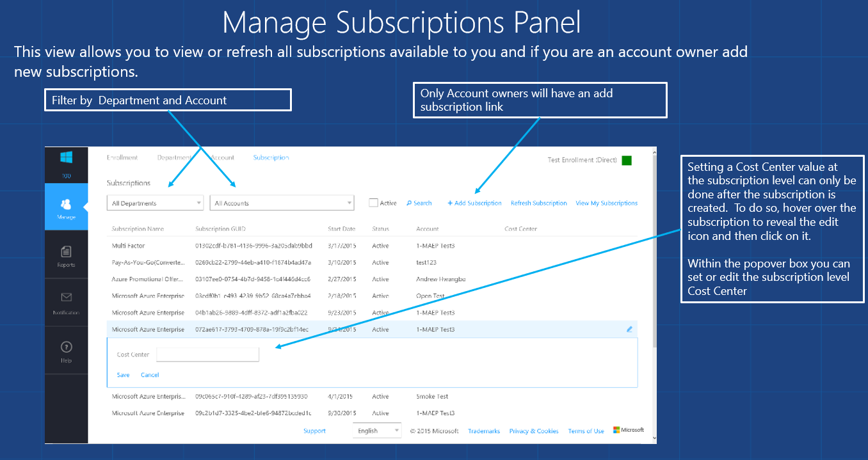
Task: Open the Reports sidebar icon
Action: click(66, 251)
